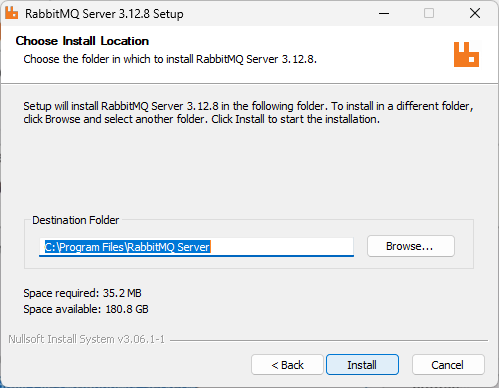Click the 'Setup will install' instruction paragraph

click(248, 112)
